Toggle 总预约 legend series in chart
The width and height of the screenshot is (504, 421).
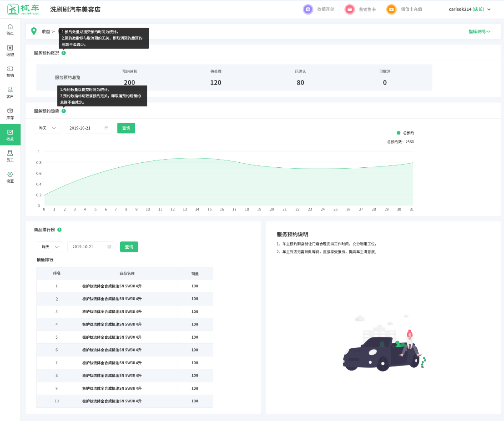point(405,133)
